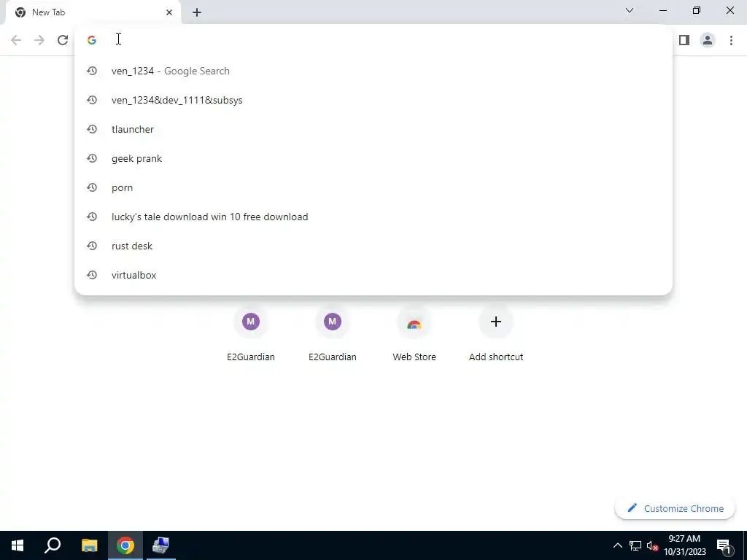Screen dimensions: 747x560
Task: Click the history icon next to geek prank
Action: tap(92, 158)
